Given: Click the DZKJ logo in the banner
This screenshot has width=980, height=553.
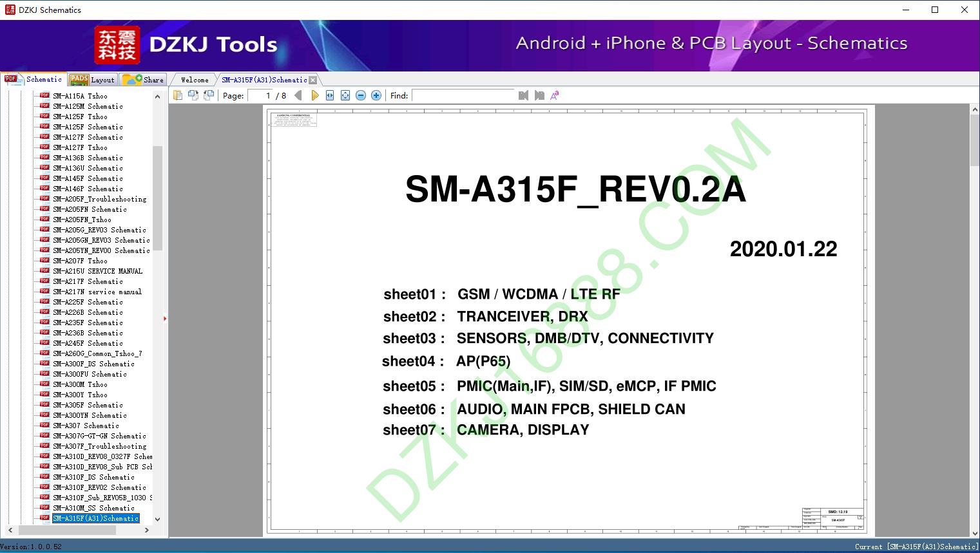Looking at the screenshot, I should pyautogui.click(x=117, y=45).
